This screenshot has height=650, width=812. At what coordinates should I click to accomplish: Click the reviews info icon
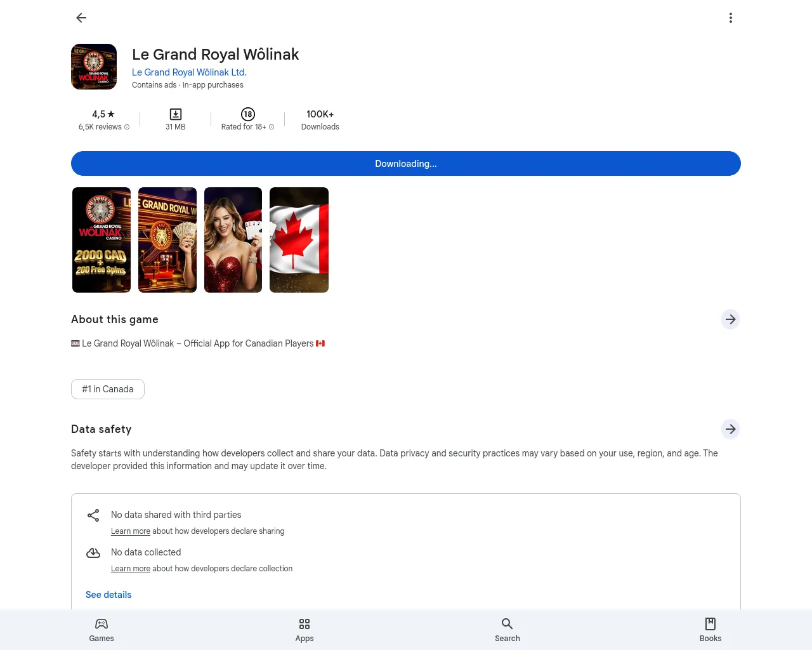[x=127, y=127]
